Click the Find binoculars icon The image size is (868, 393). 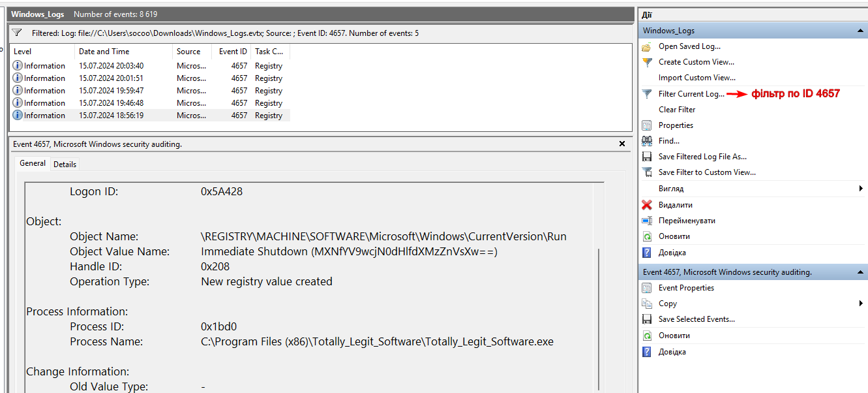(x=646, y=141)
